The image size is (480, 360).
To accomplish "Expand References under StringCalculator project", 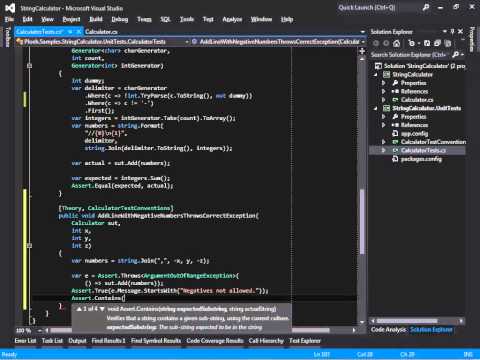I will [x=384, y=91].
